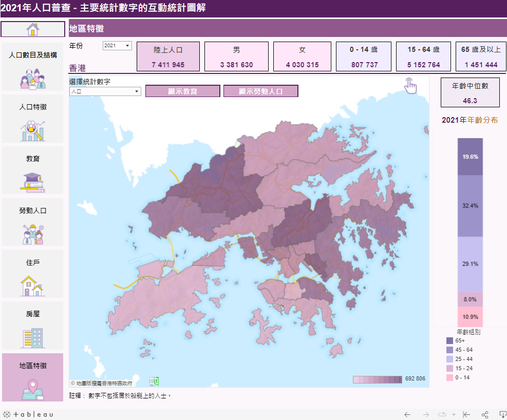
Task: Go to the home page icon
Action: 33,29
